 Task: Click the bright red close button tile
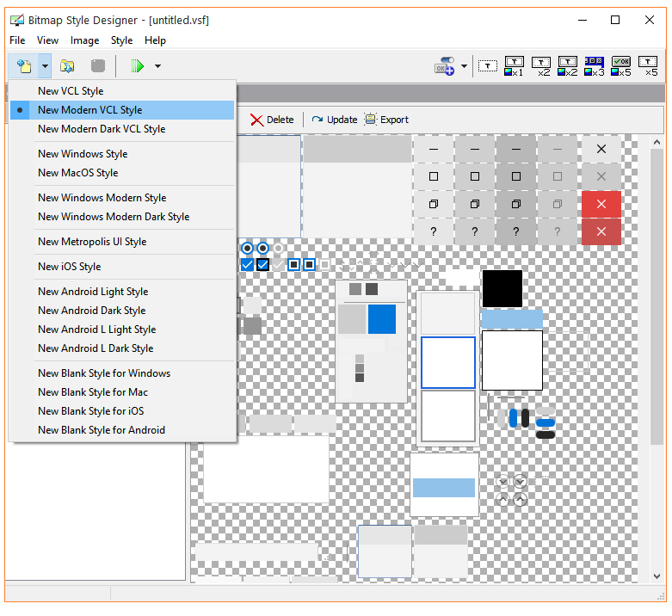[601, 204]
